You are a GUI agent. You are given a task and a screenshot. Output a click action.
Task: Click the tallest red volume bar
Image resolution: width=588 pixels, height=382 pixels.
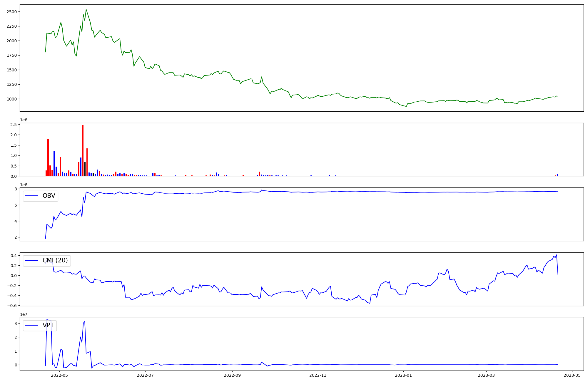[83, 150]
